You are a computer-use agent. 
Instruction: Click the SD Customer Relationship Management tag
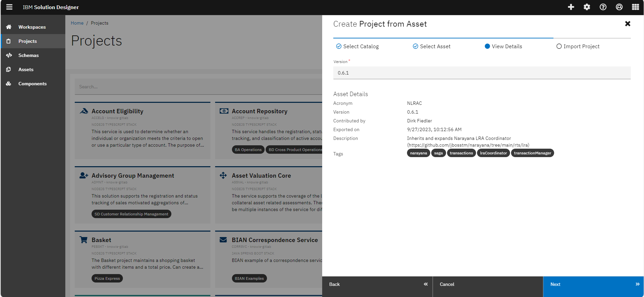[131, 214]
